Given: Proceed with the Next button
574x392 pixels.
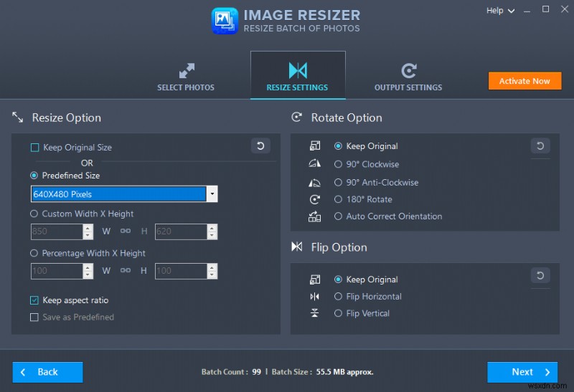Looking at the screenshot, I should [522, 372].
